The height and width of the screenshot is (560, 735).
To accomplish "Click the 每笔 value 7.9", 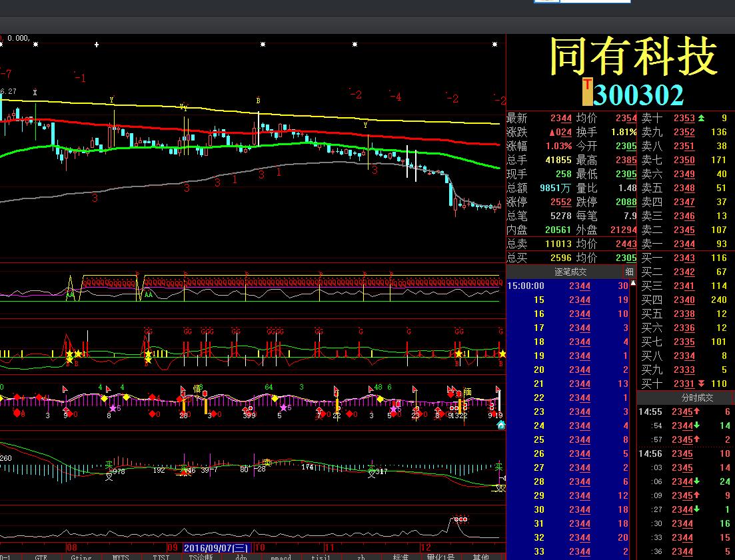I will (x=630, y=216).
